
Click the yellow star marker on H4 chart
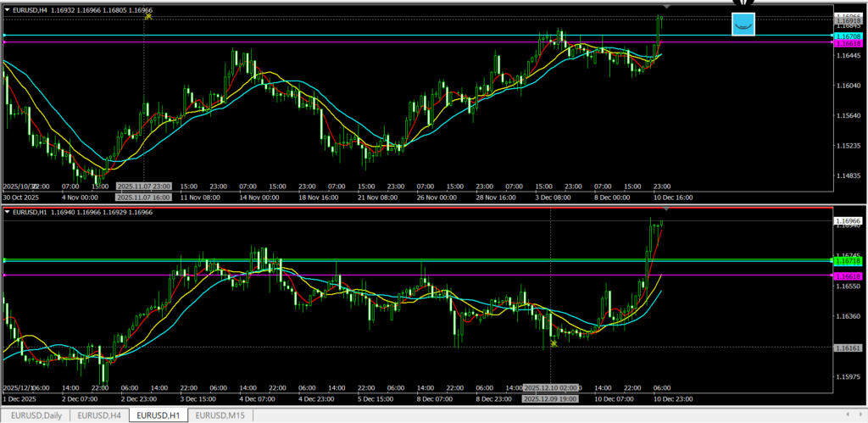pyautogui.click(x=149, y=15)
